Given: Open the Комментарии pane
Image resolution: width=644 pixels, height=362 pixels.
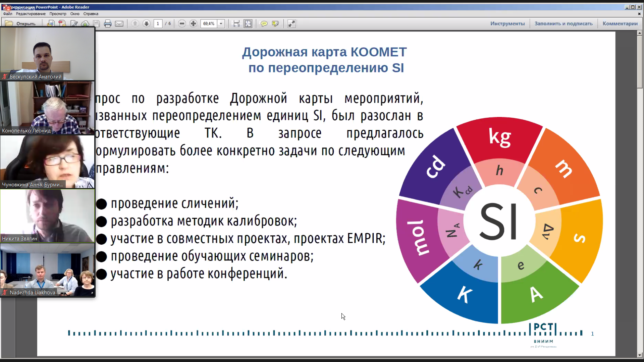Looking at the screenshot, I should [620, 23].
